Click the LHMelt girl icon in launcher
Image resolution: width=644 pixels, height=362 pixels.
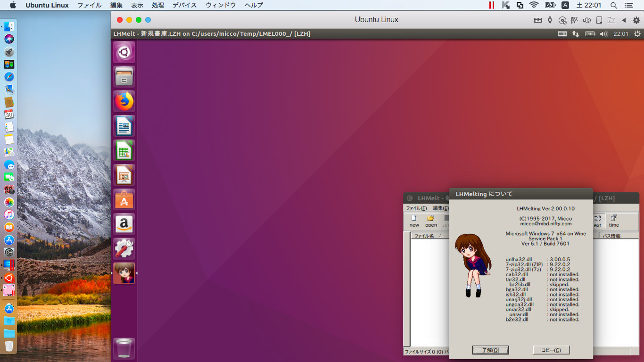click(x=124, y=273)
